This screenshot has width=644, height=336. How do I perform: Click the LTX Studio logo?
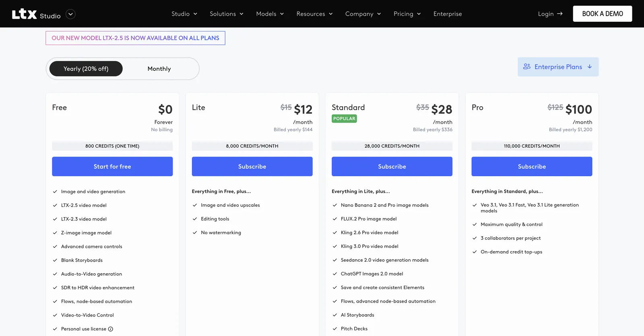36,14
